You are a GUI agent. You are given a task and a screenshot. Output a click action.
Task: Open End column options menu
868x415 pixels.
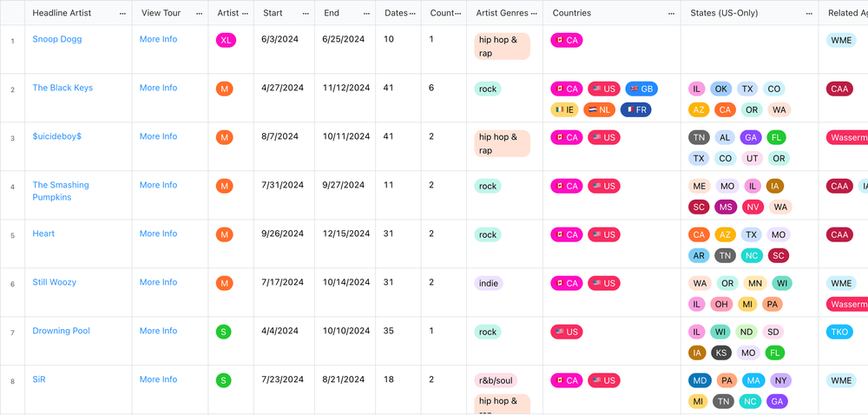[366, 13]
